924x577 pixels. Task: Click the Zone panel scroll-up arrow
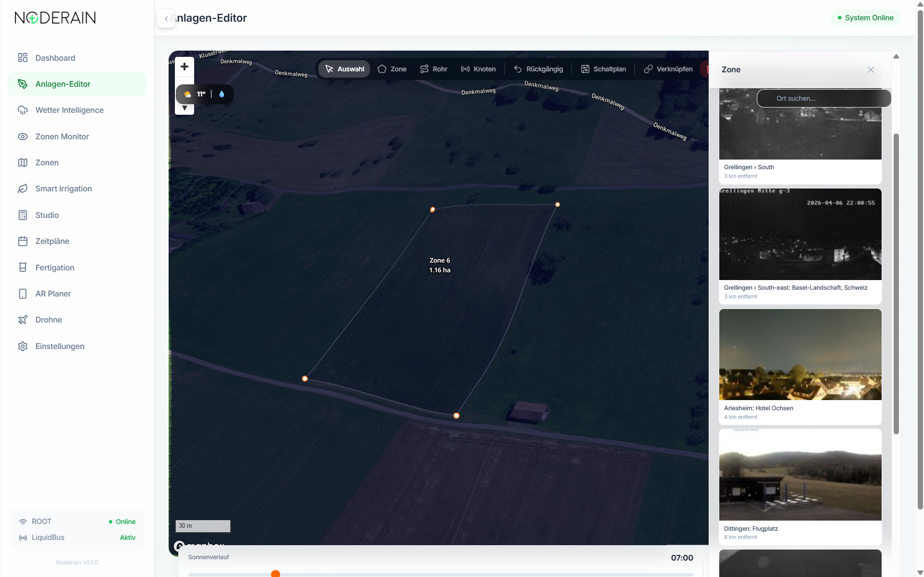click(896, 56)
